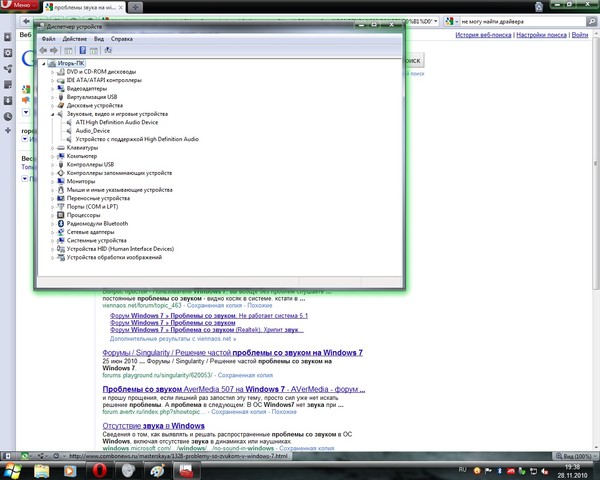Viewport: 600px width, 480px height.
Task: Click the Action Center flag tray icon
Action: click(x=488, y=471)
